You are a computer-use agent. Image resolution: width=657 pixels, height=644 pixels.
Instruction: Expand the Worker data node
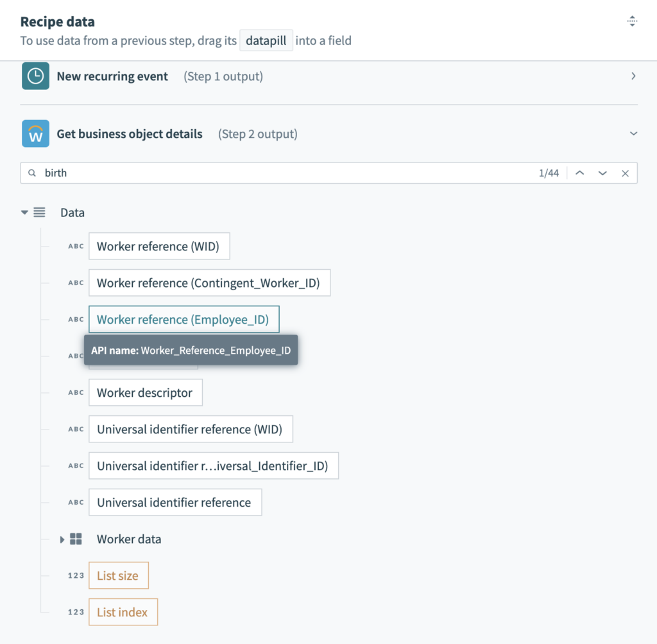(x=62, y=539)
